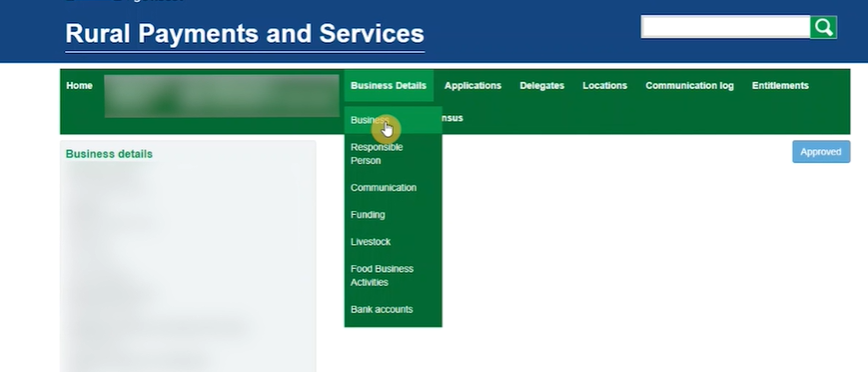Screen dimensions: 868x372
Task: Expand the Business Details menu
Action: (x=389, y=86)
